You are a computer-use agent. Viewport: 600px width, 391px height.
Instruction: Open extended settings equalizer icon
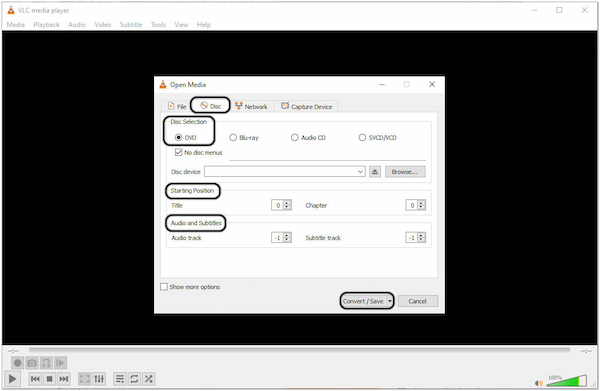tap(99, 379)
